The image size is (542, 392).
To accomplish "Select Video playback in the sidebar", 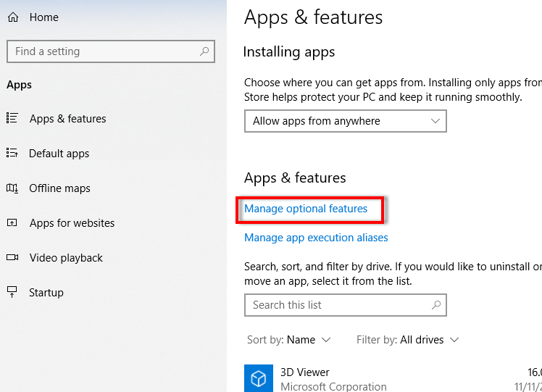I will tap(66, 258).
